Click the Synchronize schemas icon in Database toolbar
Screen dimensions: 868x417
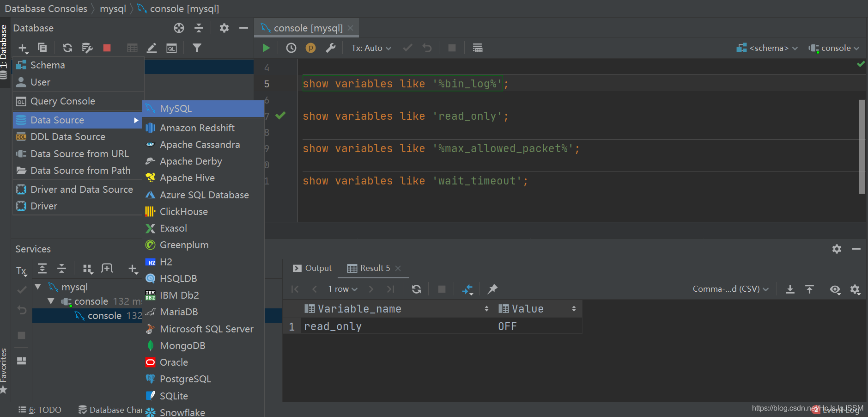point(87,48)
